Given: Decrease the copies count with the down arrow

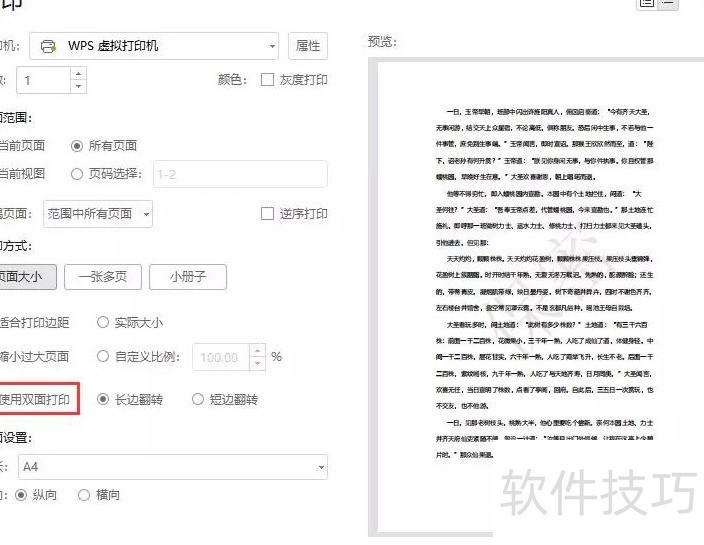Looking at the screenshot, I should click(79, 86).
